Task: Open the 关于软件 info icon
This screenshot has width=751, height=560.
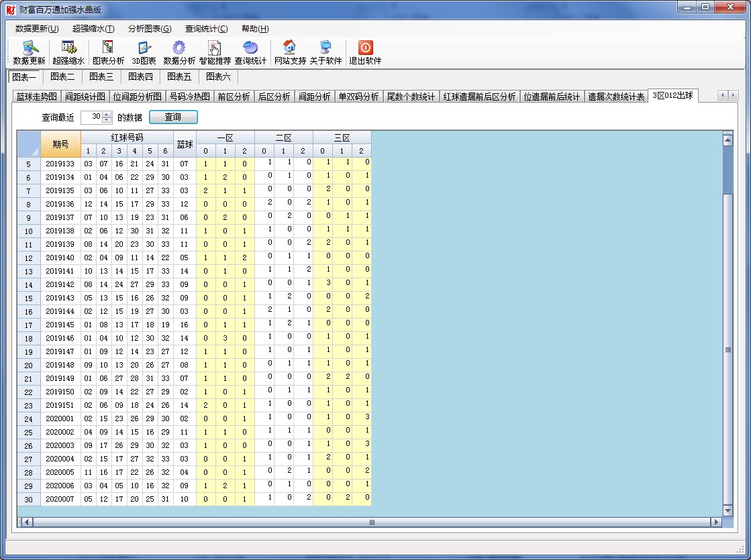Action: [326, 48]
